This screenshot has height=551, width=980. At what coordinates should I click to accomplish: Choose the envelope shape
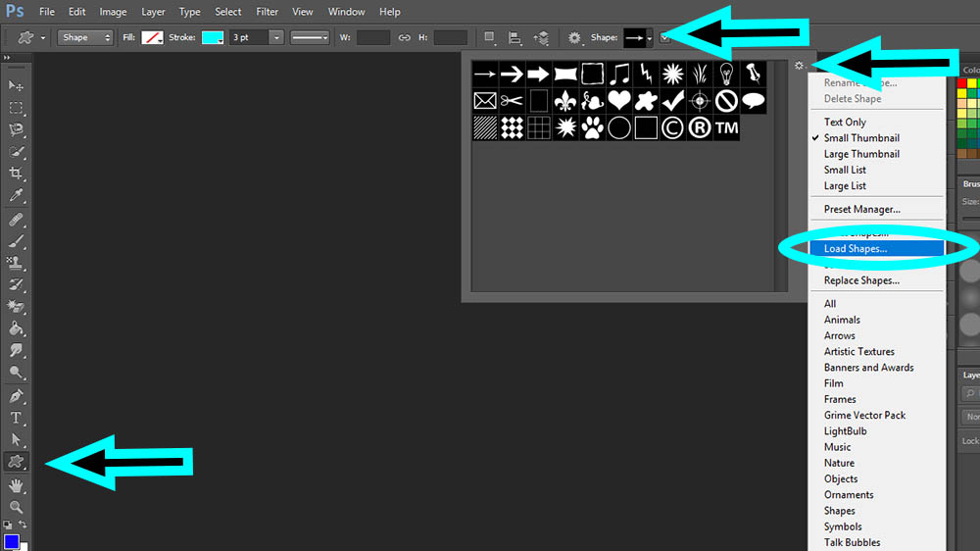[484, 101]
